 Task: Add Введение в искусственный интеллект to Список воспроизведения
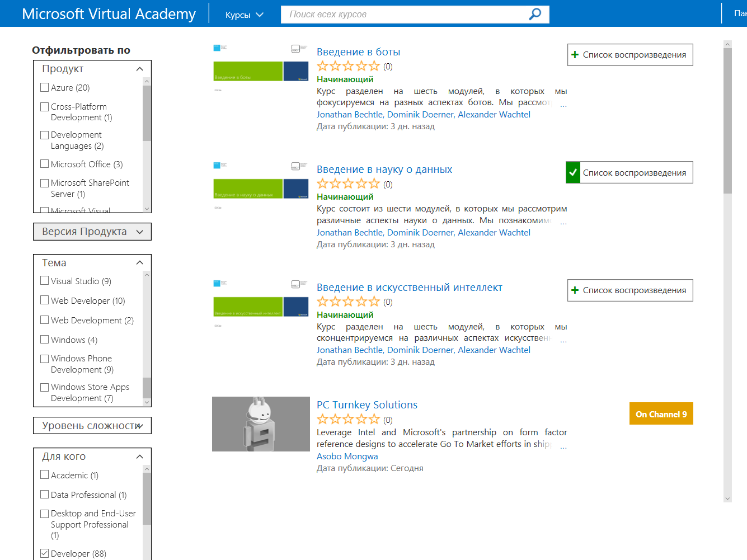630,290
